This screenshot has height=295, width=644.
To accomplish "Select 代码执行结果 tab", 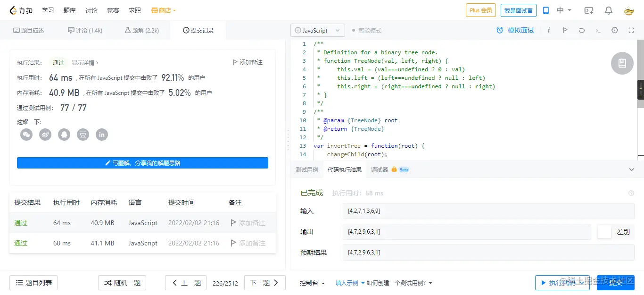I will [345, 169].
